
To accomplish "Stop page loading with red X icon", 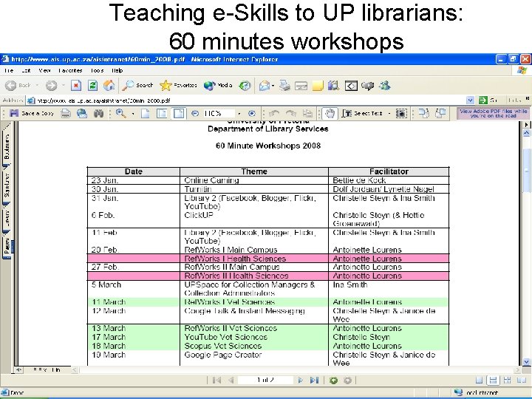I will pyautogui.click(x=75, y=85).
